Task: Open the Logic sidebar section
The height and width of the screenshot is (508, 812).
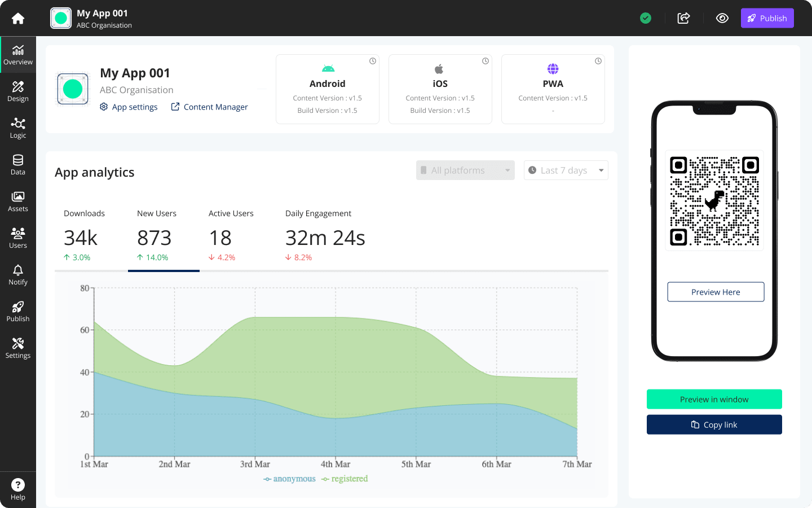Action: (18, 128)
